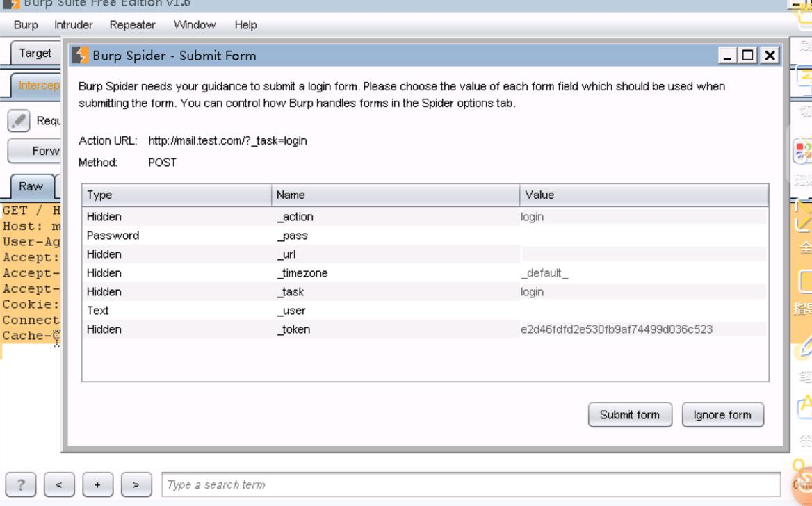This screenshot has width=812, height=506.
Task: Edit the empty _user value cell
Action: (x=644, y=311)
